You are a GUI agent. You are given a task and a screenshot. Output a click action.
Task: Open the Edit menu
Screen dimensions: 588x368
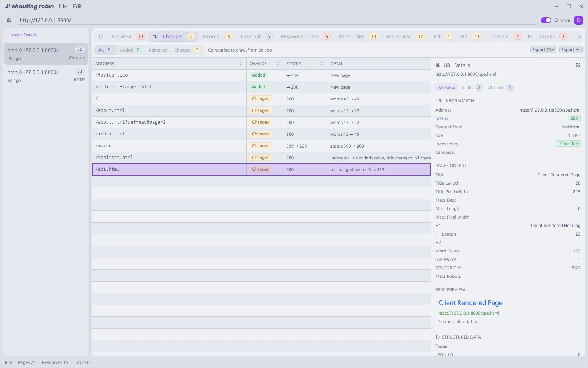point(78,6)
